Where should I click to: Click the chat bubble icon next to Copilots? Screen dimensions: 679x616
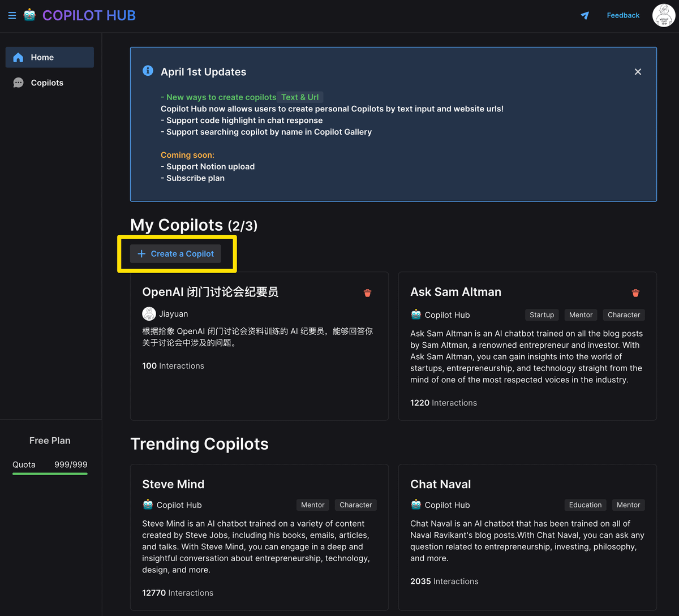click(19, 83)
